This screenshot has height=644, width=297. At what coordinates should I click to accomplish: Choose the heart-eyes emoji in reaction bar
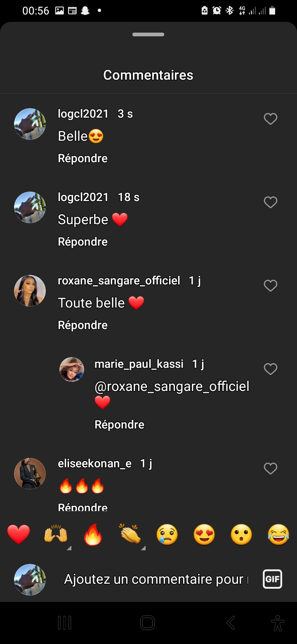click(204, 535)
